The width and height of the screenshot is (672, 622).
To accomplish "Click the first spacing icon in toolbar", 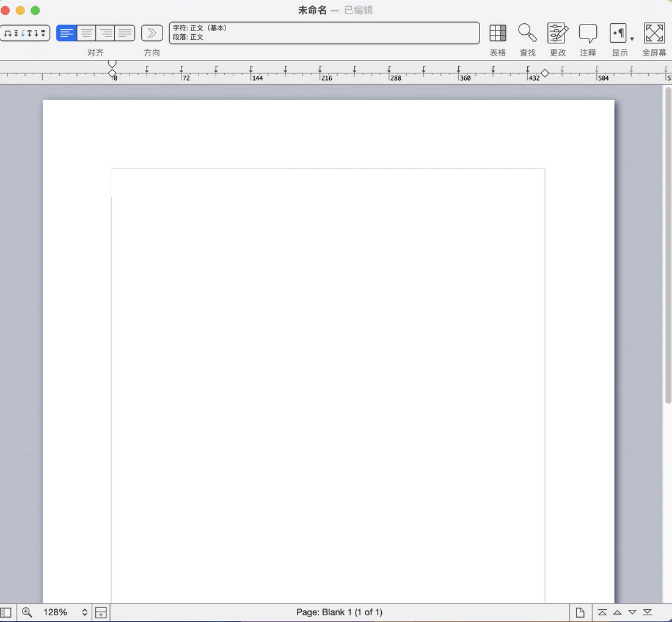I will 8,33.
